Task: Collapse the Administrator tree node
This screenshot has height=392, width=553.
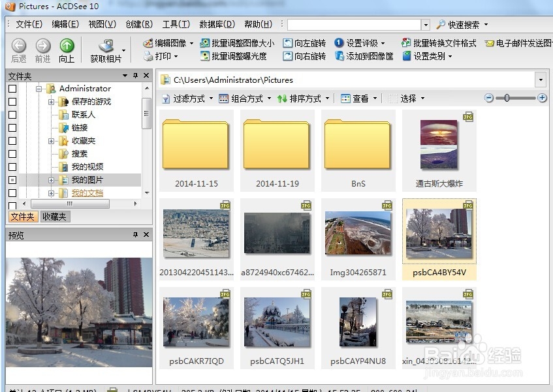Action: 39,89
